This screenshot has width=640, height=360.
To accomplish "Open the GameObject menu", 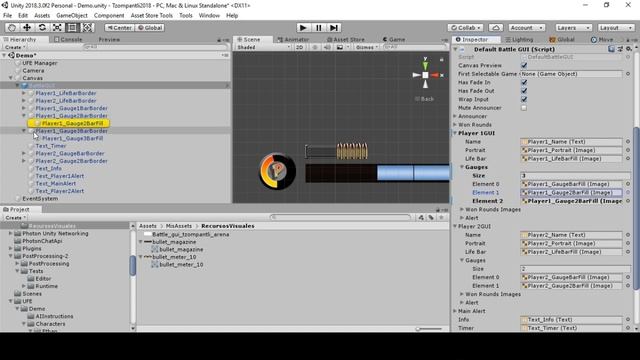I will click(72, 16).
